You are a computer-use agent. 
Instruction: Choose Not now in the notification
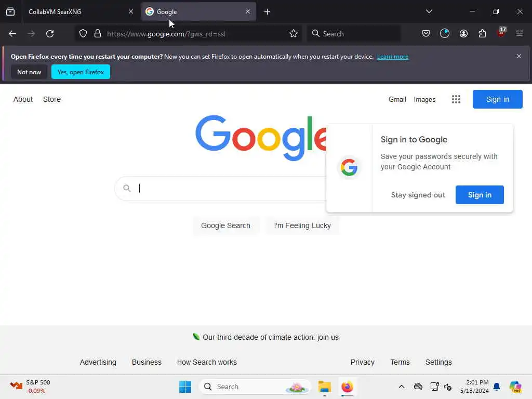(x=29, y=72)
